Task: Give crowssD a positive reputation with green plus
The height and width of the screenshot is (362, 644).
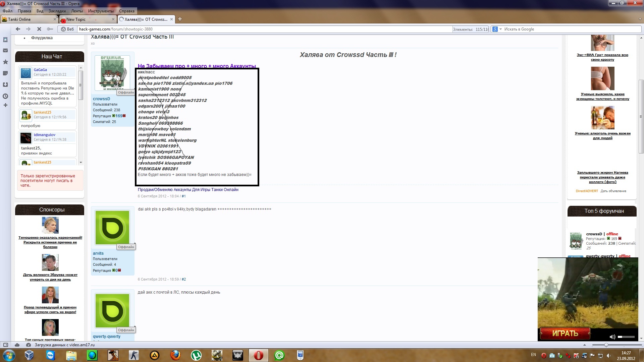Action: 113,116
